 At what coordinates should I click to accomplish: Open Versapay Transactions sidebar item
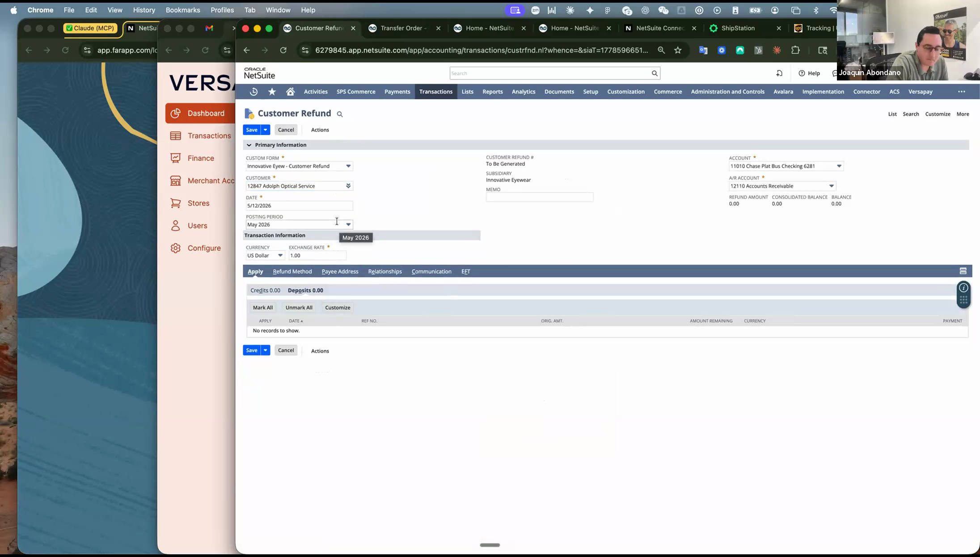[201, 136]
